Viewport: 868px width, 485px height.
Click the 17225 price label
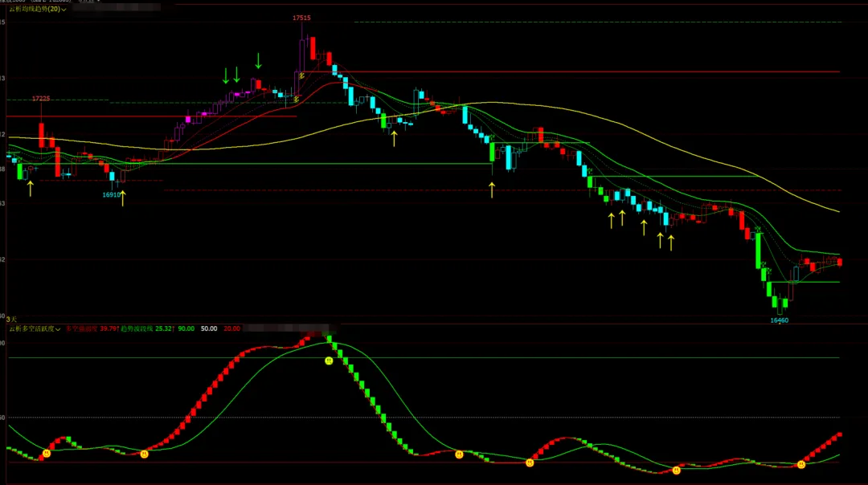41,99
